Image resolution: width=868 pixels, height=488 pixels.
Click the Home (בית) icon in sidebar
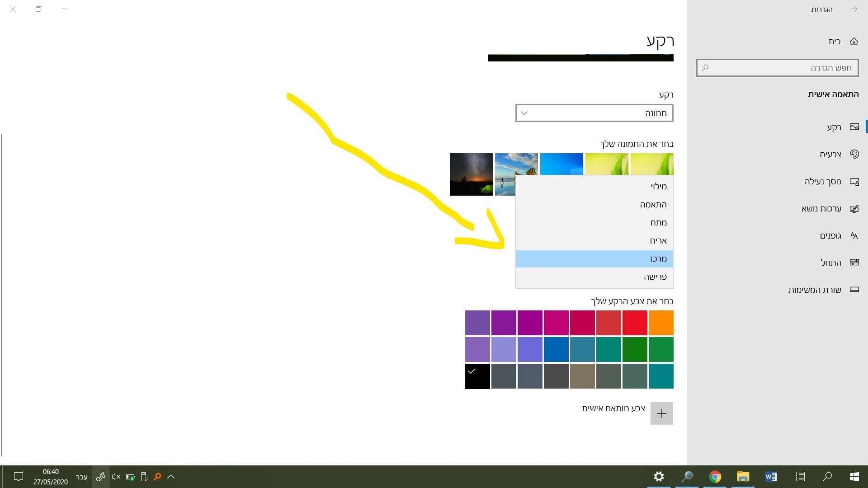854,42
